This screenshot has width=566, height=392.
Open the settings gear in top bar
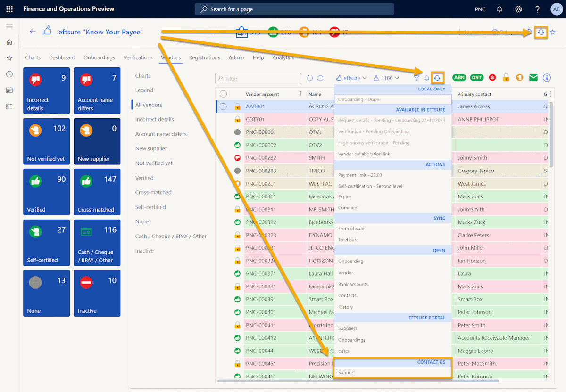[518, 9]
